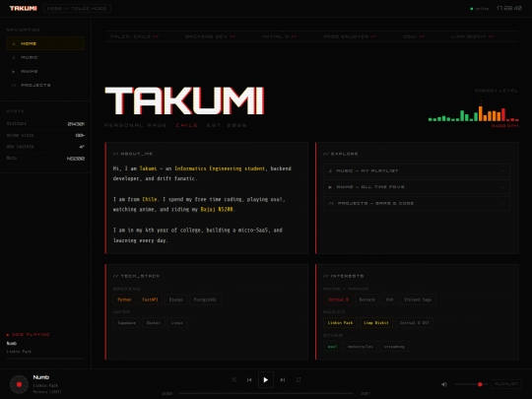The image size is (532, 399).
Task: Click the Limp Bizkit music tag
Action: coord(376,323)
